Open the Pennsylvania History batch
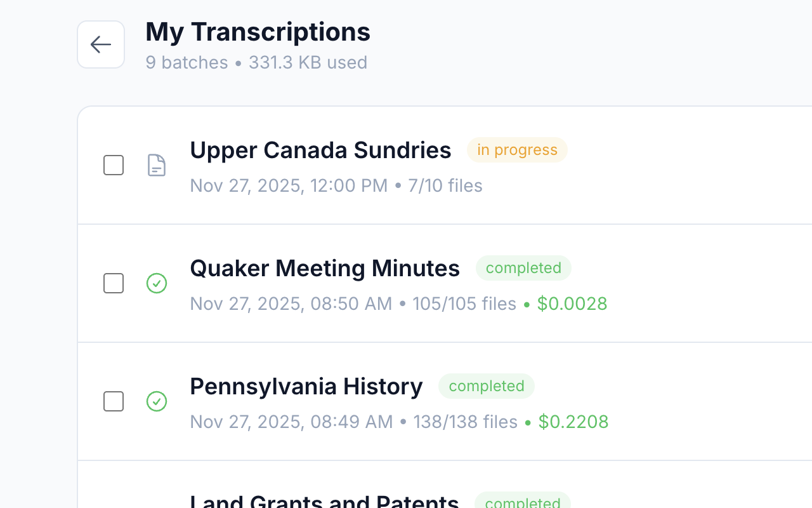This screenshot has width=812, height=508. click(306, 387)
